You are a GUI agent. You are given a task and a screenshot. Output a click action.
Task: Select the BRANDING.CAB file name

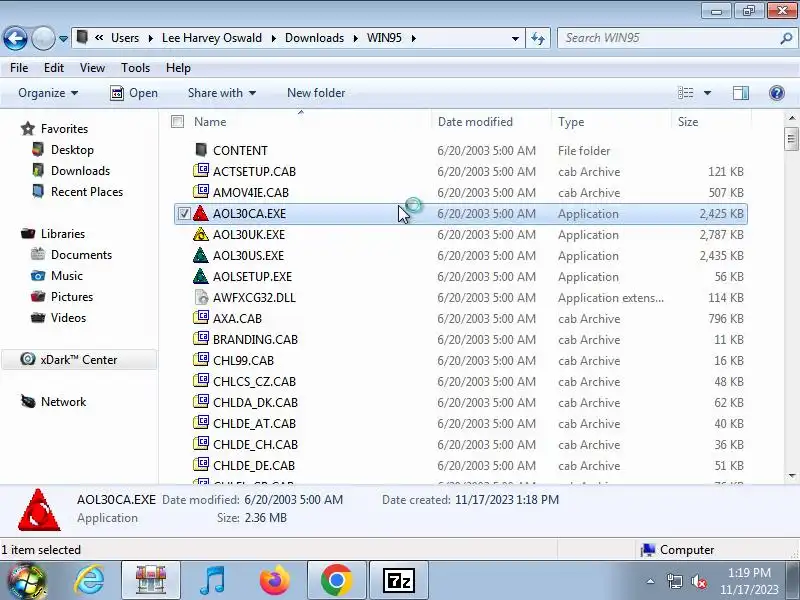tap(255, 340)
